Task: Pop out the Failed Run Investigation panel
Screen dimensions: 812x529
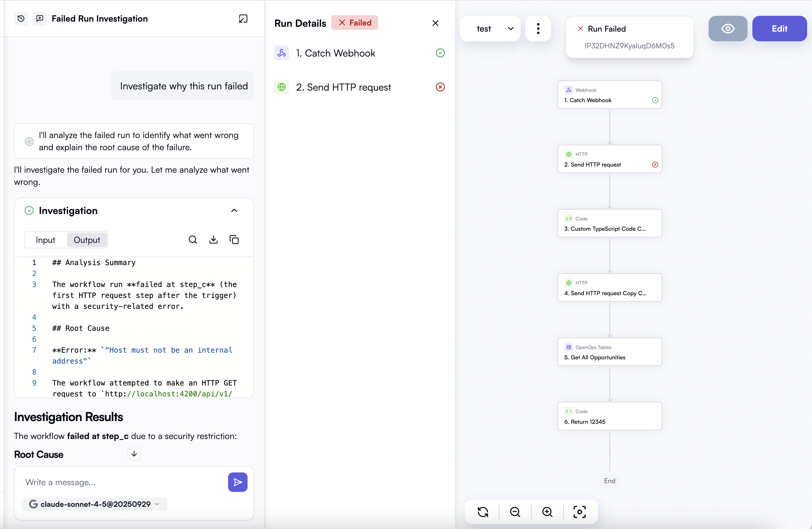Action: click(243, 19)
